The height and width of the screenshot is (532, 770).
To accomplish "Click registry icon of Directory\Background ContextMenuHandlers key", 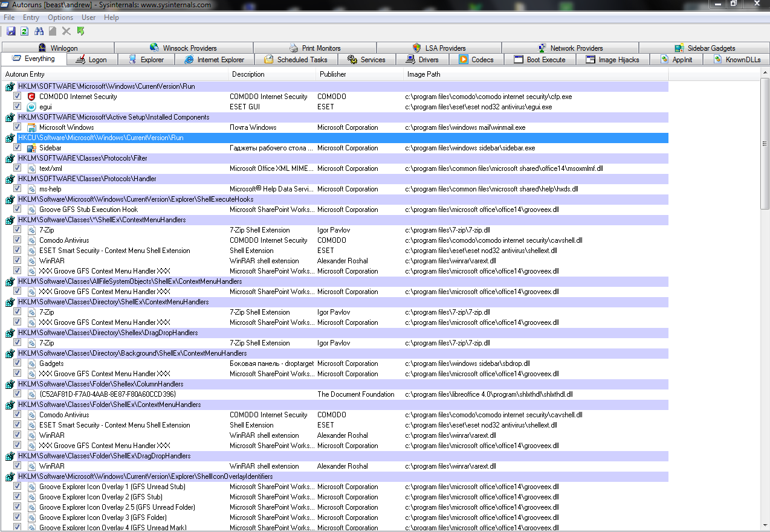I will (10, 353).
